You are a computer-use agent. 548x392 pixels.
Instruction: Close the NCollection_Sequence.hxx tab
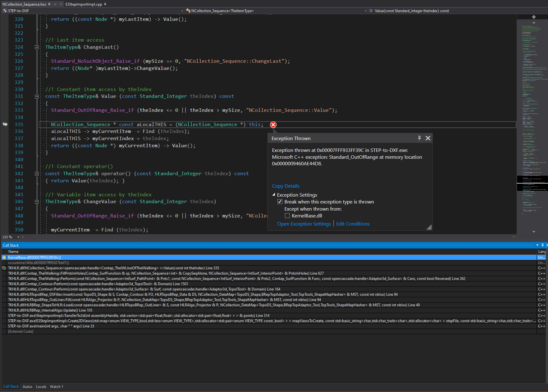pos(61,4)
